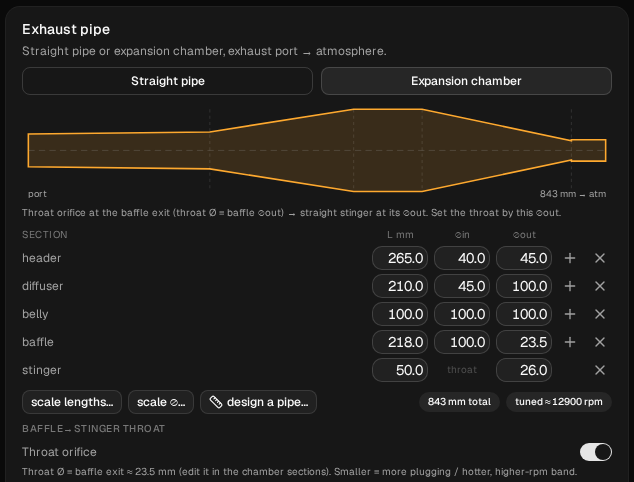Edit the diffuser ⌀in 45.0 field
This screenshot has height=482, width=634.
point(462,286)
